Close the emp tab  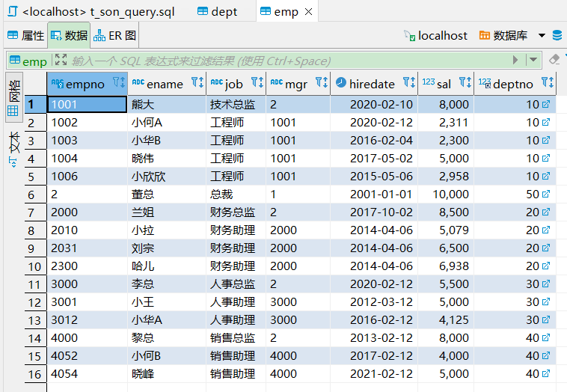pos(308,11)
